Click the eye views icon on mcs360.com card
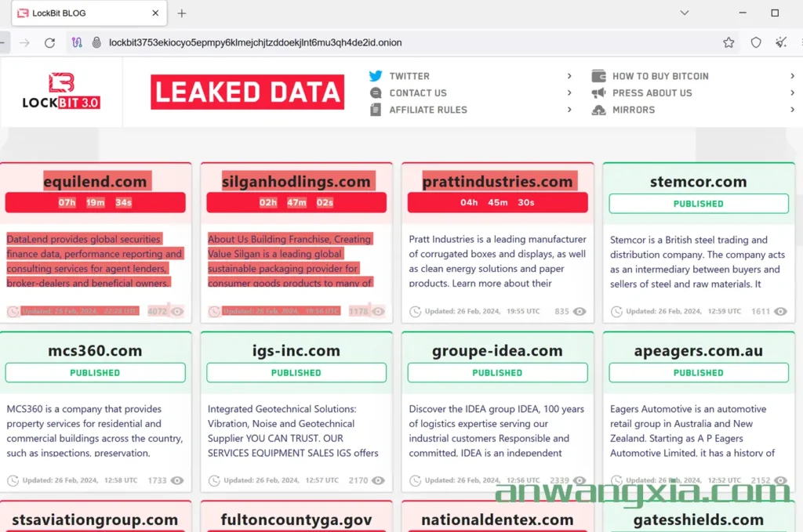The image size is (803, 532). 177,480
